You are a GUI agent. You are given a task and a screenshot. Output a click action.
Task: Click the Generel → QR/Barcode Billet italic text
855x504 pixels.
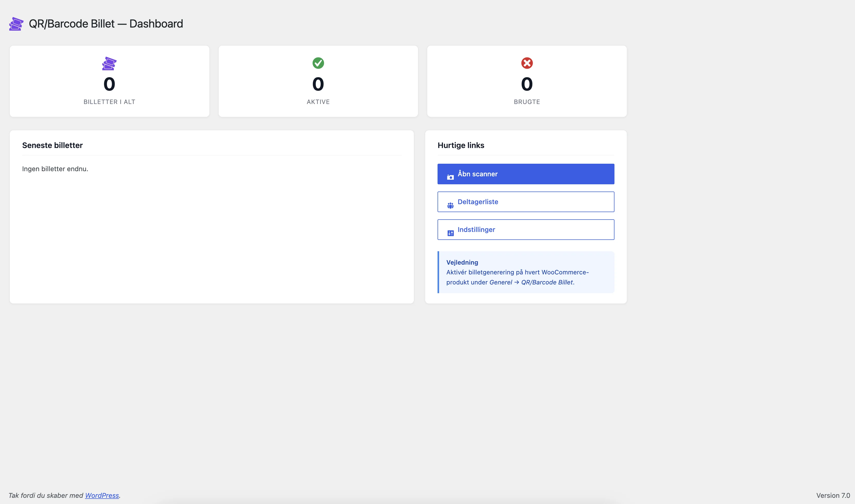click(x=532, y=282)
